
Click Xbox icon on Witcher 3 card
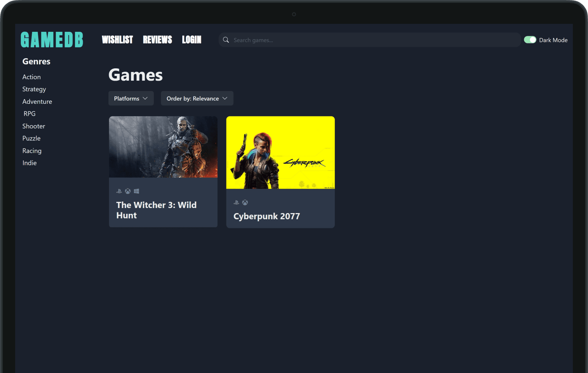(128, 191)
